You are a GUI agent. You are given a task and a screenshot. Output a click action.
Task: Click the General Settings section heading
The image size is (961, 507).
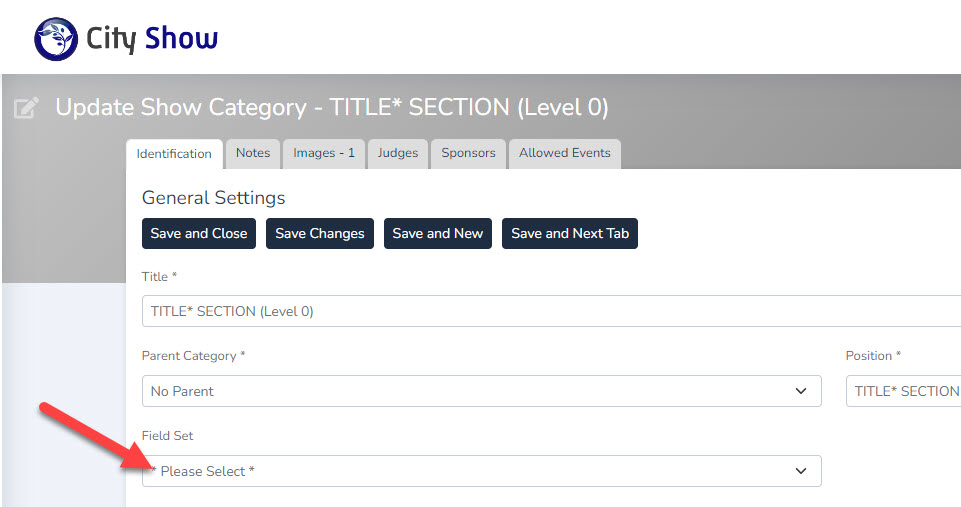(x=213, y=198)
